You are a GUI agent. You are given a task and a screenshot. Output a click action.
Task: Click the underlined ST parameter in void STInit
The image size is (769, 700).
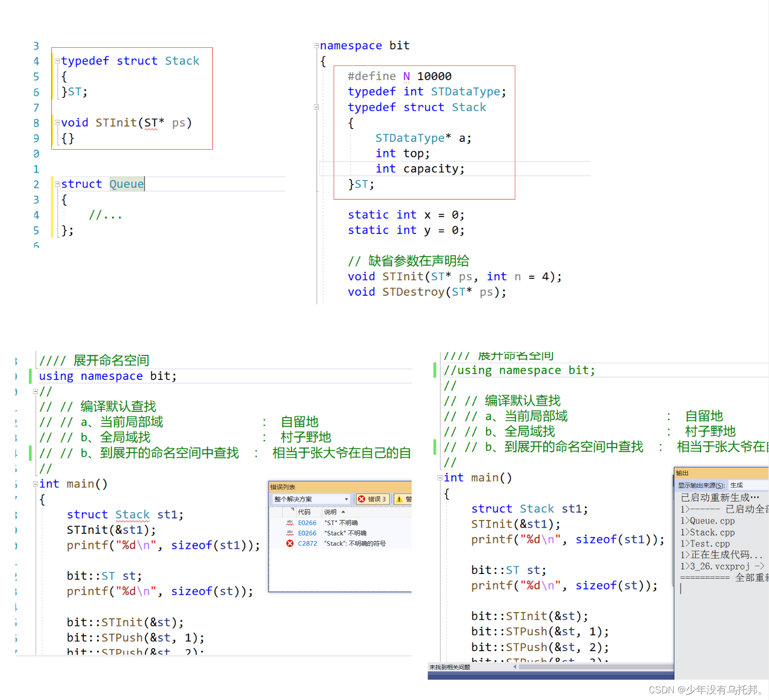(151, 123)
